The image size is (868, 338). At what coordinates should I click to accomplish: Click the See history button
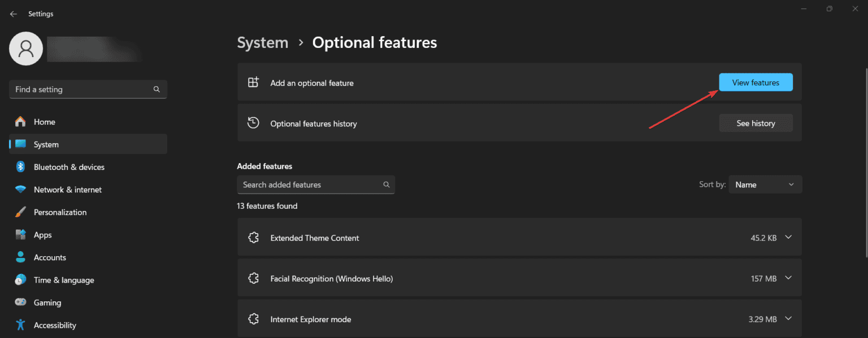(x=756, y=123)
